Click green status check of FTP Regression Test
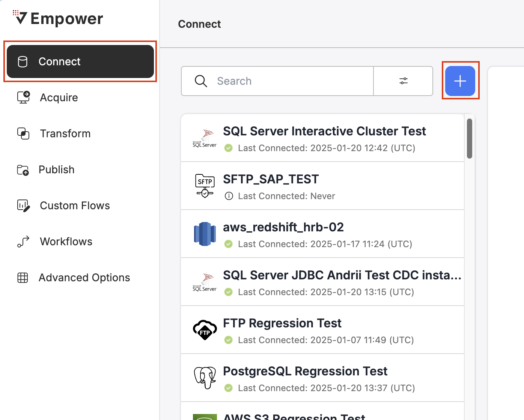The width and height of the screenshot is (524, 420). (229, 340)
